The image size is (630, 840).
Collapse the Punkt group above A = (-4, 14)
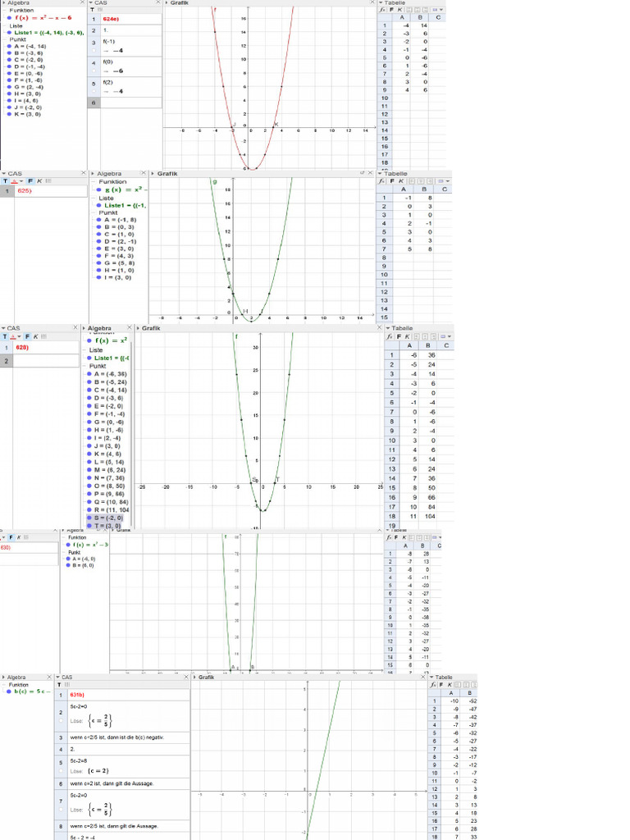coord(5,39)
